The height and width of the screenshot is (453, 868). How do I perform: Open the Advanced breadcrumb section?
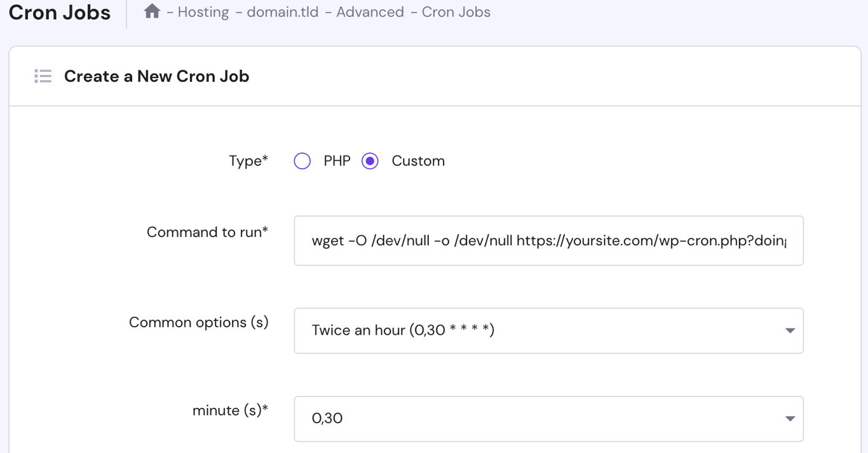point(370,11)
